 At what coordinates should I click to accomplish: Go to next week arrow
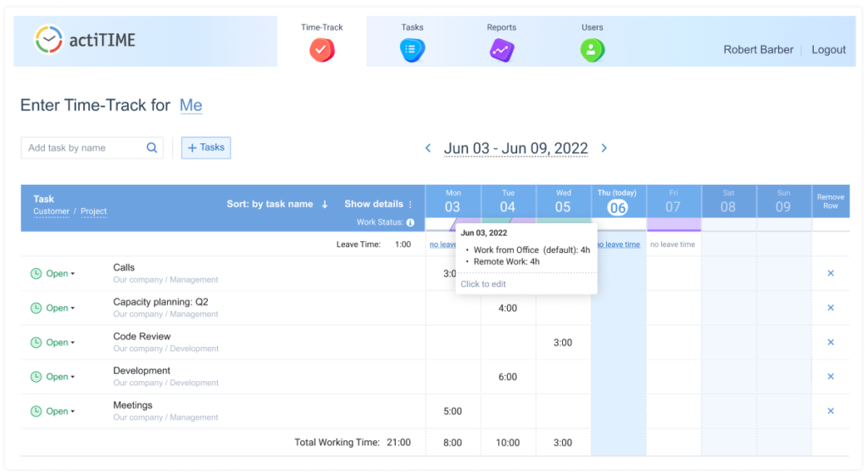tap(604, 148)
